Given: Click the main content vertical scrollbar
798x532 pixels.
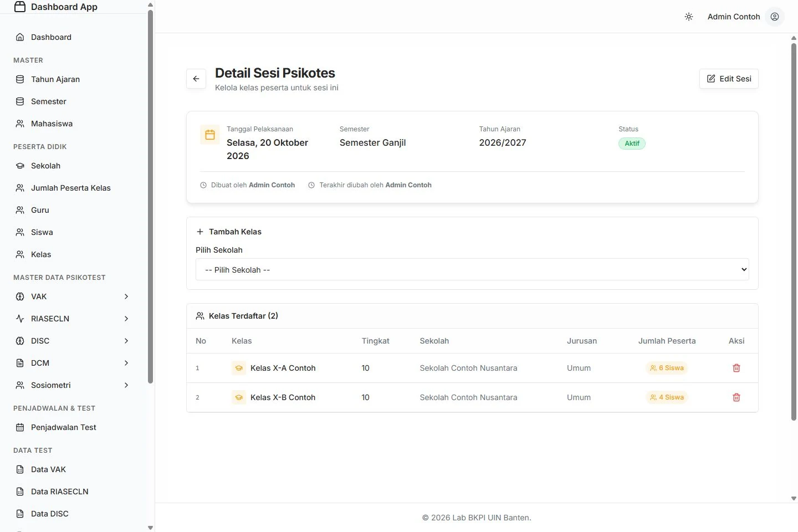Looking at the screenshot, I should (x=794, y=233).
